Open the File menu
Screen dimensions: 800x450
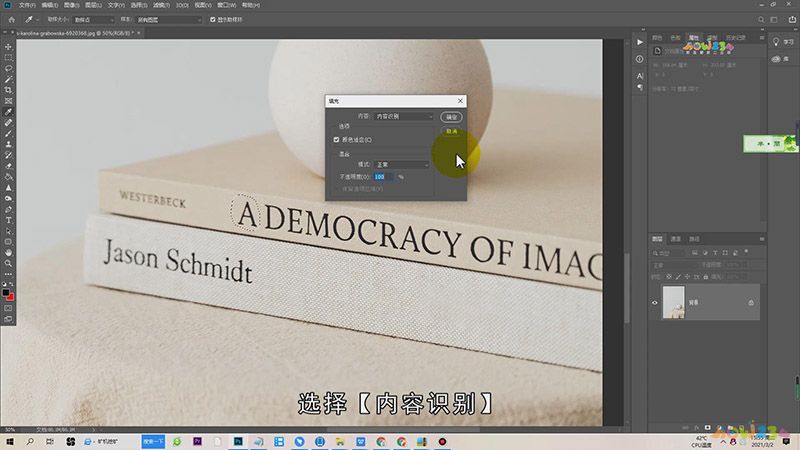click(x=27, y=5)
